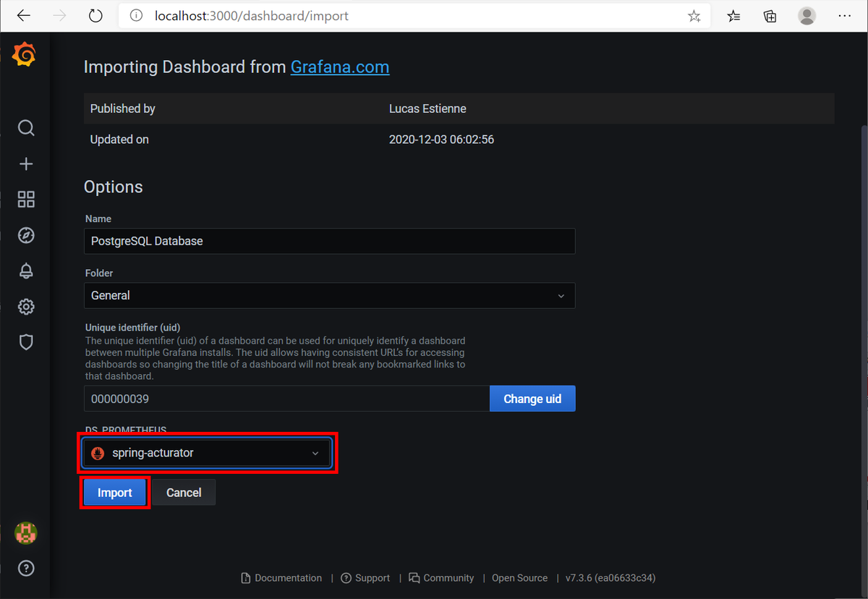Open the Grafana home logo
This screenshot has height=599, width=868.
[25, 55]
